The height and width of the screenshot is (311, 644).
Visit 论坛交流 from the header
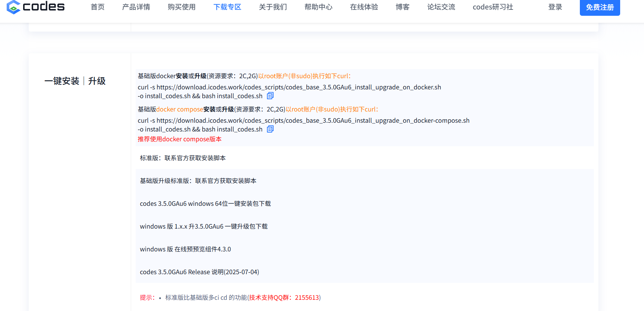(441, 7)
